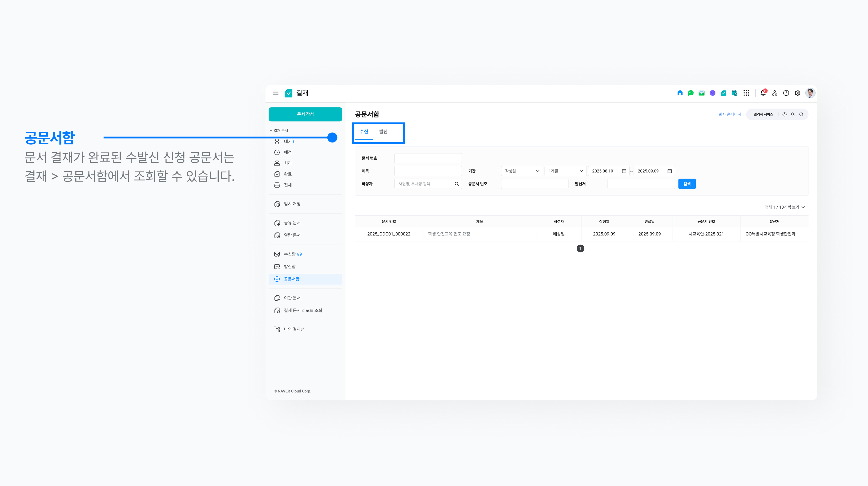Open the organization chart icon

775,93
